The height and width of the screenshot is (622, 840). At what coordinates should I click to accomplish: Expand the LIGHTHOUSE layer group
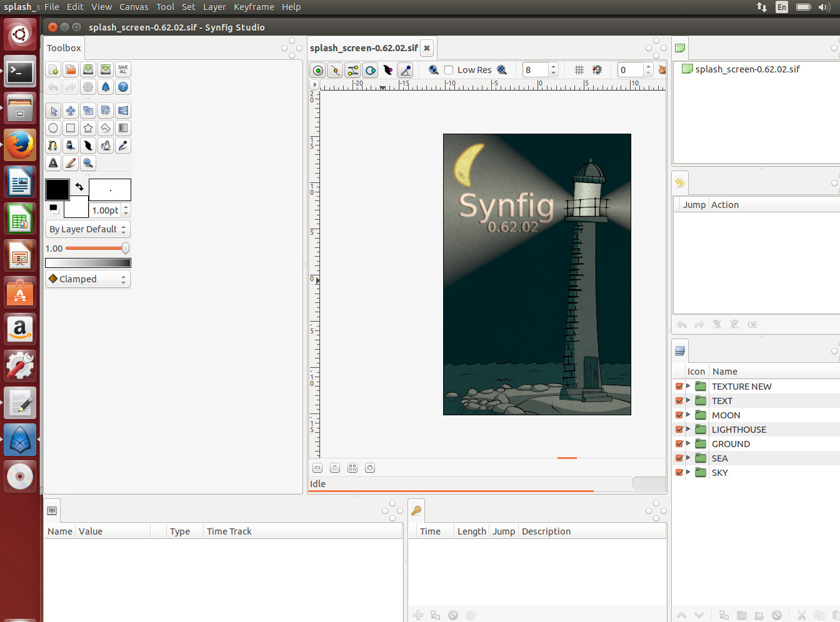[688, 429]
